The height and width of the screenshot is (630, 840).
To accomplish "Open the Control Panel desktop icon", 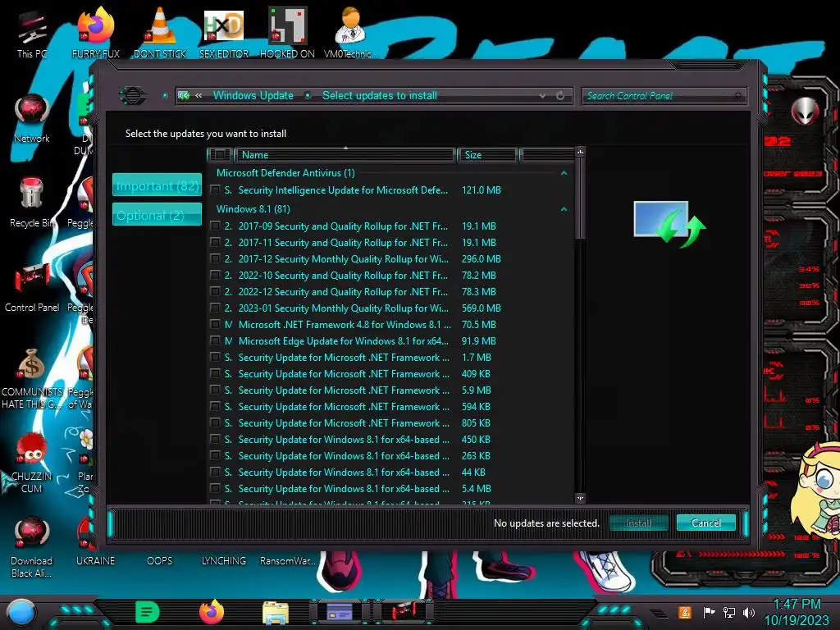I will (32, 288).
